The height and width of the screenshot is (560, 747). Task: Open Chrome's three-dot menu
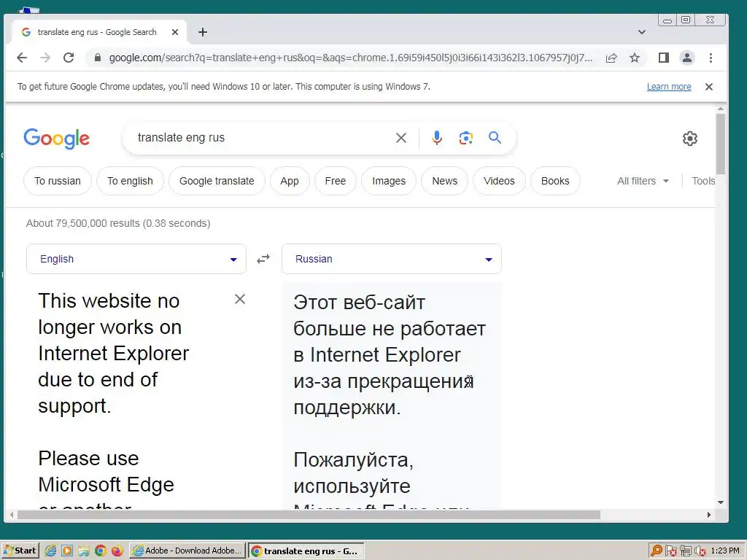[711, 58]
